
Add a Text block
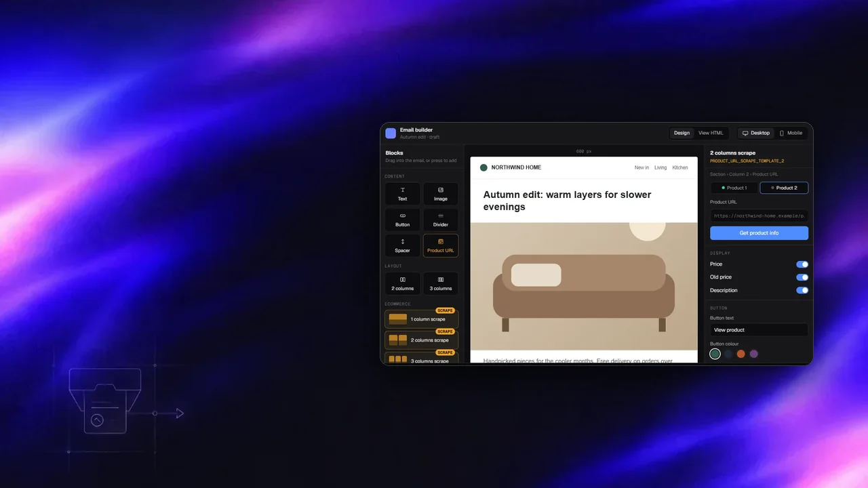(403, 194)
